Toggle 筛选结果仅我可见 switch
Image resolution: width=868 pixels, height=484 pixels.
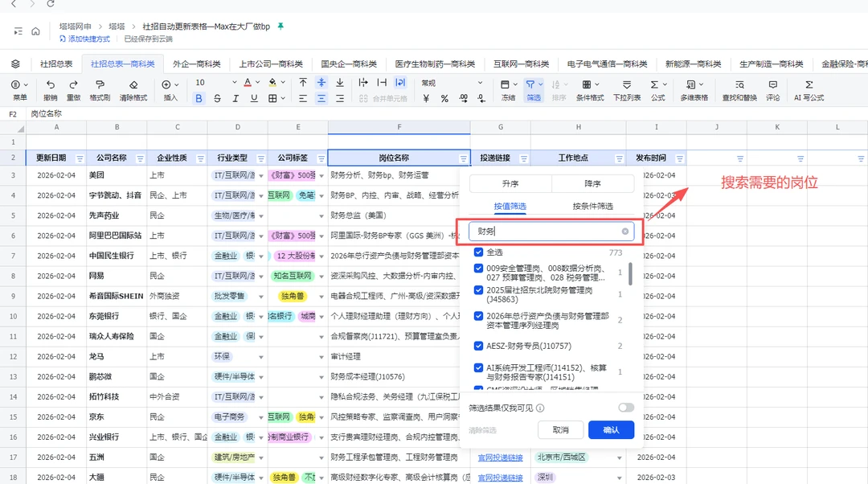point(625,408)
